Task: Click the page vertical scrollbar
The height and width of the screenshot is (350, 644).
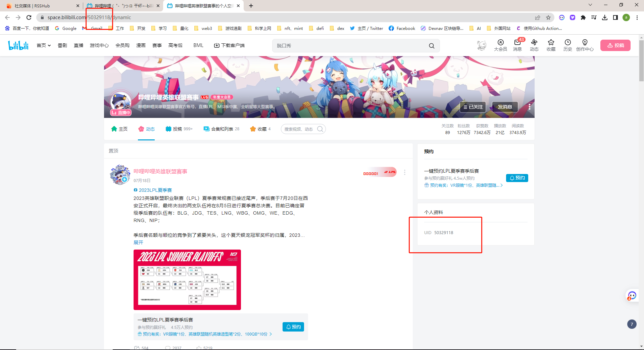Action: click(x=641, y=60)
